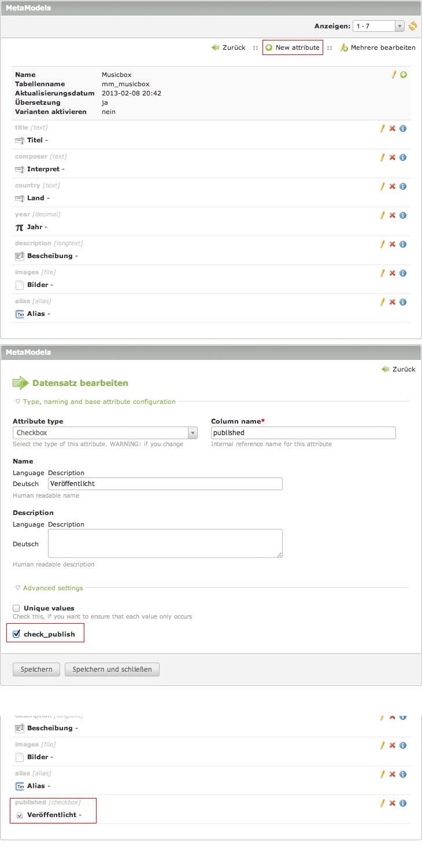The height and width of the screenshot is (868, 422).
Task: Collapse the Advanced settings section
Action: (x=53, y=588)
